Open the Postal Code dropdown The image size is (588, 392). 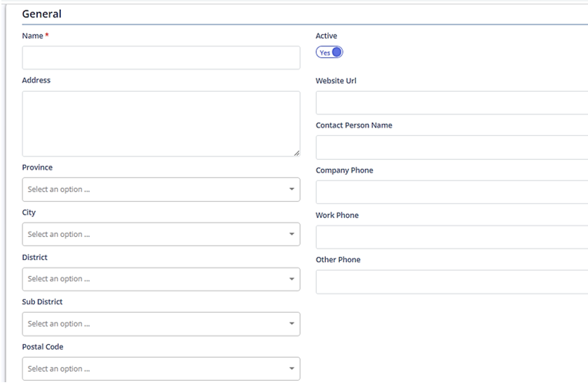tap(161, 369)
